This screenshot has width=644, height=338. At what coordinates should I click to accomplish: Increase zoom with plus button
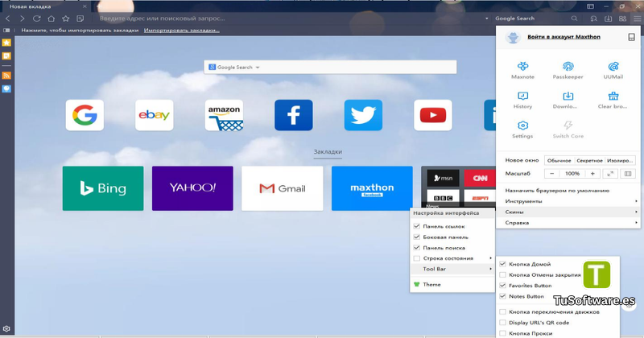click(592, 174)
